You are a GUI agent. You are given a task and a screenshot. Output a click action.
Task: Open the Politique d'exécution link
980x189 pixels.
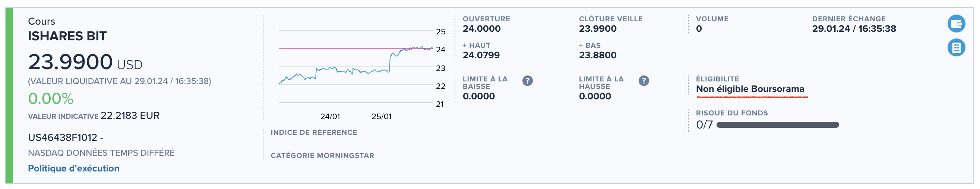pyautogui.click(x=73, y=168)
